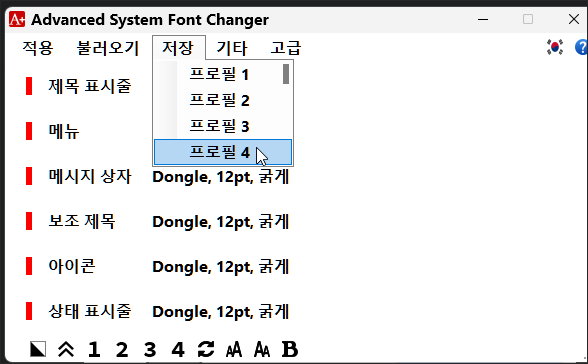Select bottom toolbar profile 2
This screenshot has width=588, height=364.
point(122,349)
